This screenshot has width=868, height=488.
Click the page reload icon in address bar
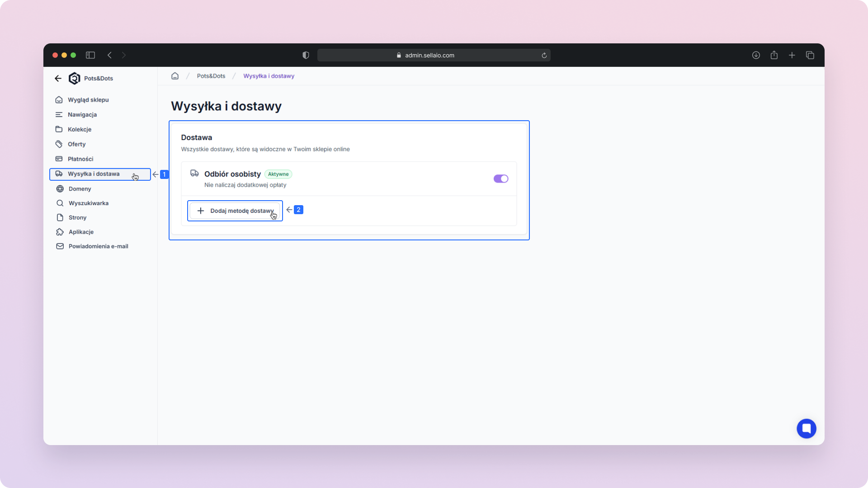coord(544,56)
